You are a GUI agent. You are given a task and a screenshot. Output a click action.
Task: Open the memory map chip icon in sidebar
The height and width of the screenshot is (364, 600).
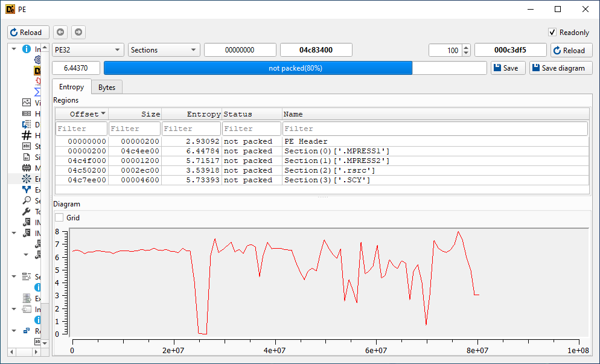point(27,168)
